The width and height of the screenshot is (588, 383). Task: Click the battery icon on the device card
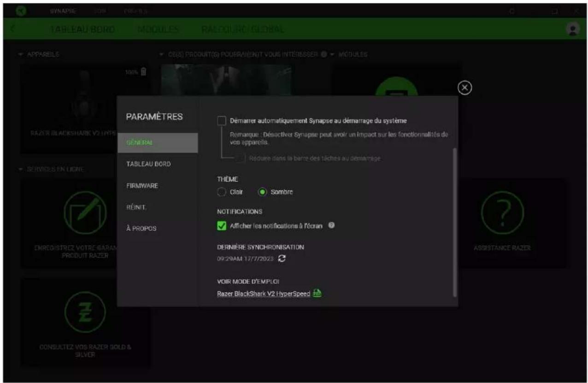click(x=143, y=72)
